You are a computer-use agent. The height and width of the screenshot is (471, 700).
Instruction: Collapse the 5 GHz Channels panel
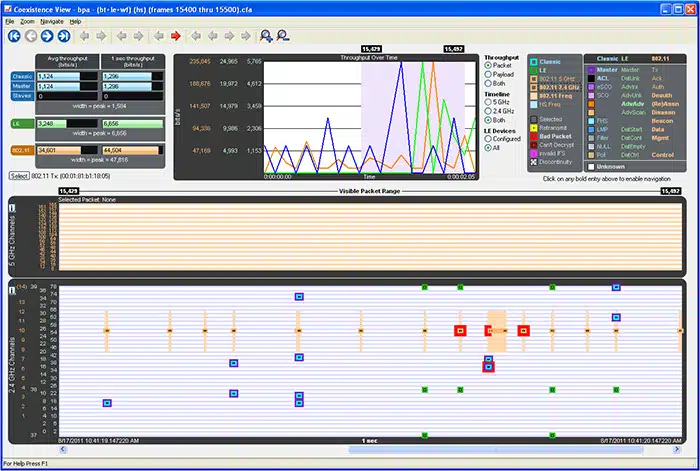point(12,207)
